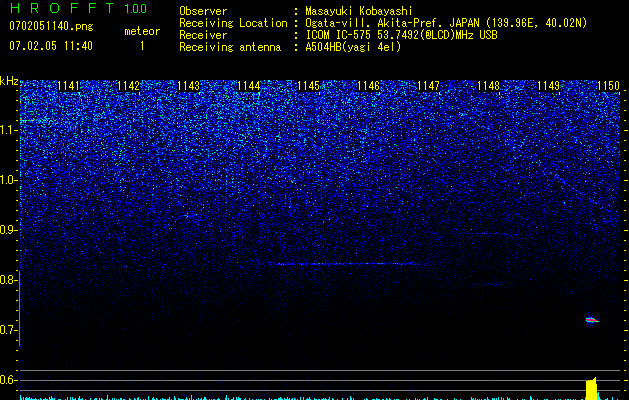Click the Receiving antenna label
The width and height of the screenshot is (629, 400).
(230, 47)
